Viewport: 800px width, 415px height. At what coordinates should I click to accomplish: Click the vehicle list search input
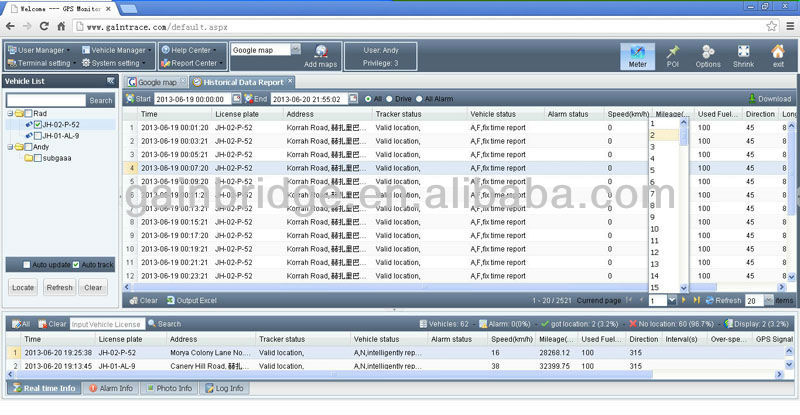point(46,100)
